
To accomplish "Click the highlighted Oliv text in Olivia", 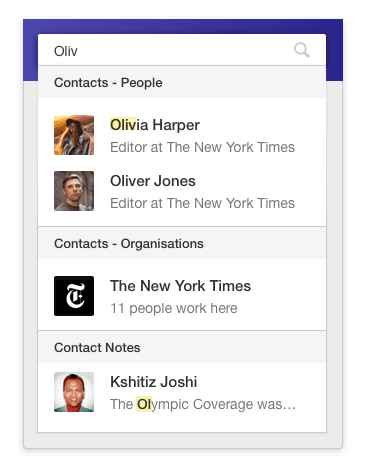I will coord(123,125).
